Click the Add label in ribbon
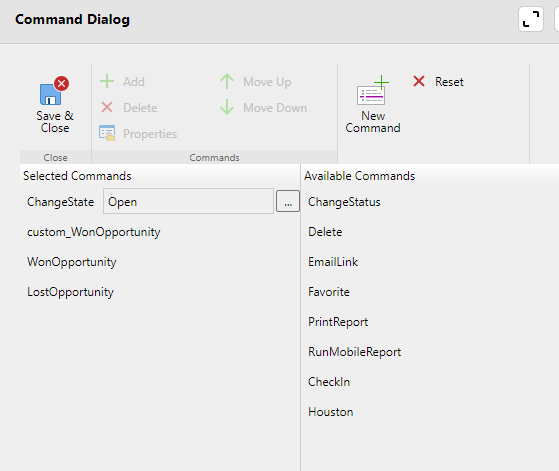 134,82
